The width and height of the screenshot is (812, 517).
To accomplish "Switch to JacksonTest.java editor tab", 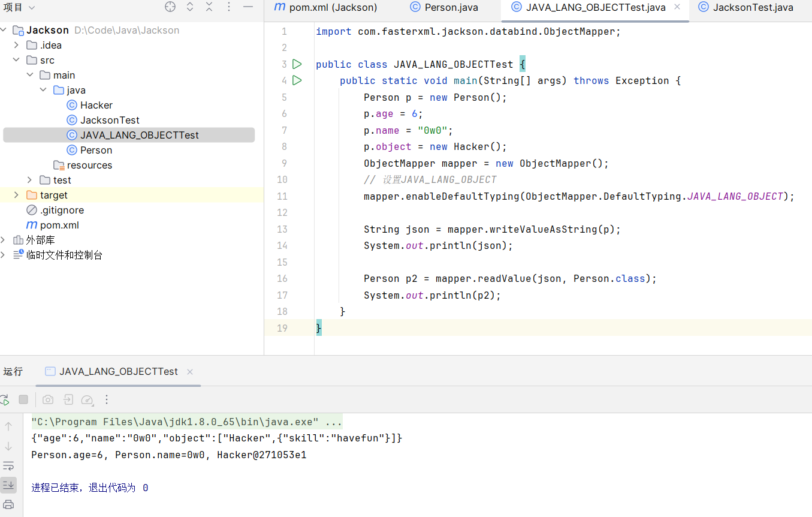I will pos(745,7).
